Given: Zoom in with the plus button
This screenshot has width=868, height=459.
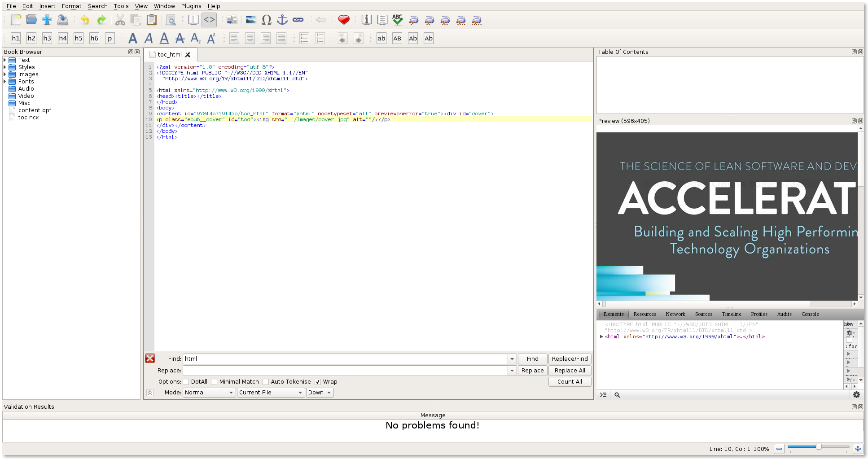Looking at the screenshot, I should (x=858, y=449).
